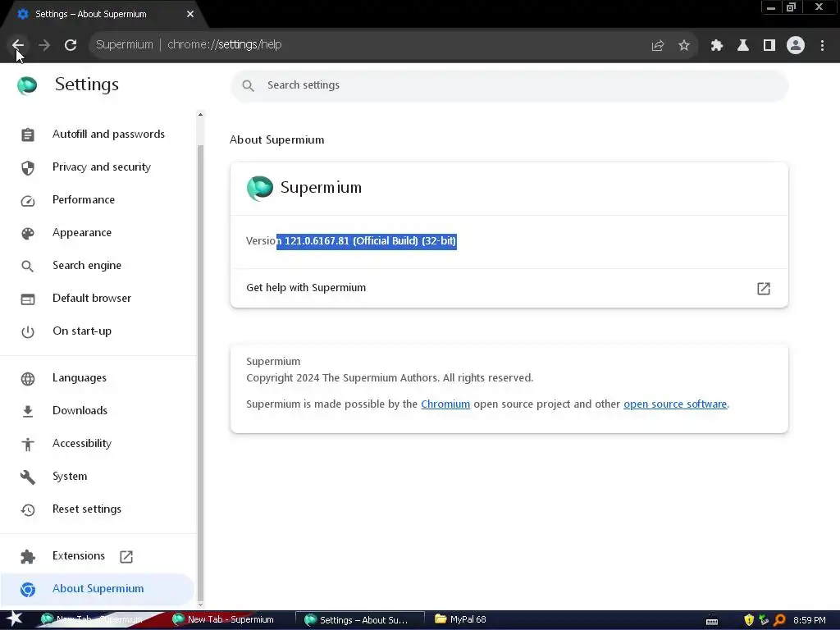Image resolution: width=840 pixels, height=630 pixels.
Task: Click the sidebar scrollbar up arrow
Action: [200, 114]
